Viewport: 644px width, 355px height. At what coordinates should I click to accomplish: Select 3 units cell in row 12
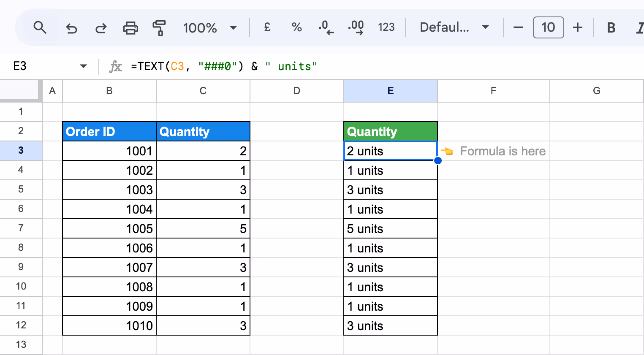tap(391, 325)
